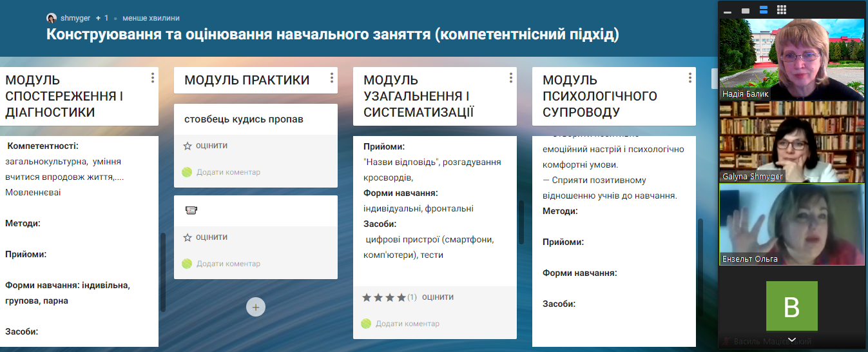
Task: Click the 'МОДУЛЬ ПРАКТИКИ' column heading
Action: point(247,80)
